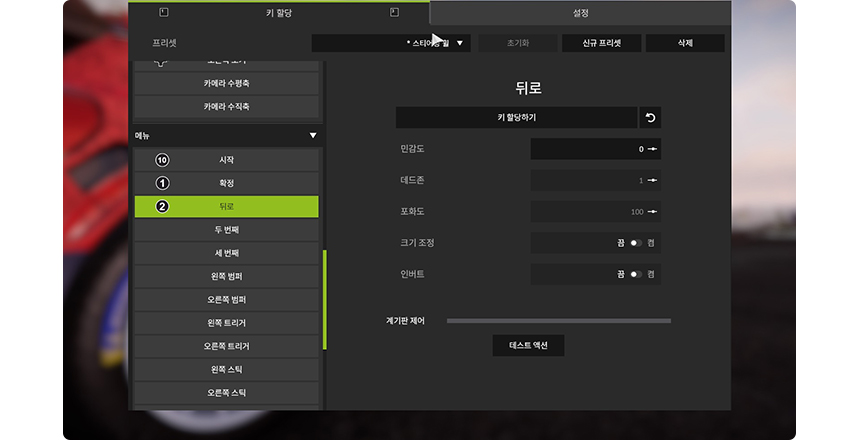Viewport: 860px width, 440px height.
Task: Click the 포화도 slider arrow icon
Action: tap(652, 212)
